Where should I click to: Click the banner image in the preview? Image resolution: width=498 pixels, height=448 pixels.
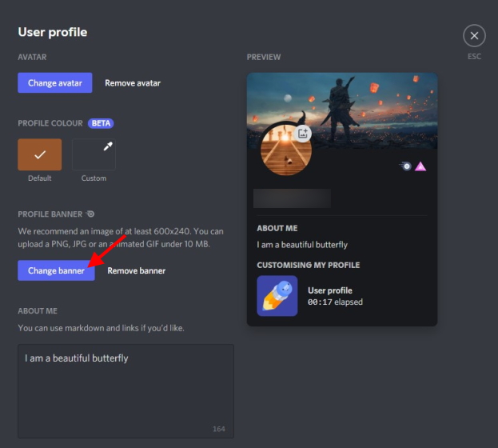[x=342, y=110]
